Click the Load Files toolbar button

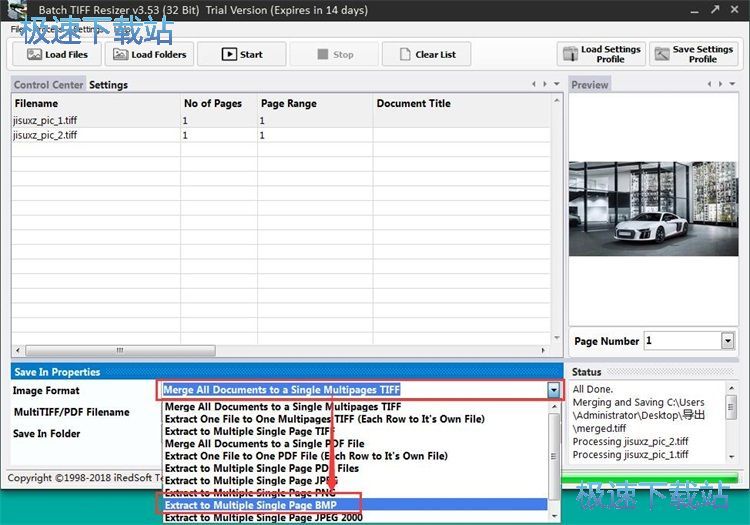(x=57, y=54)
